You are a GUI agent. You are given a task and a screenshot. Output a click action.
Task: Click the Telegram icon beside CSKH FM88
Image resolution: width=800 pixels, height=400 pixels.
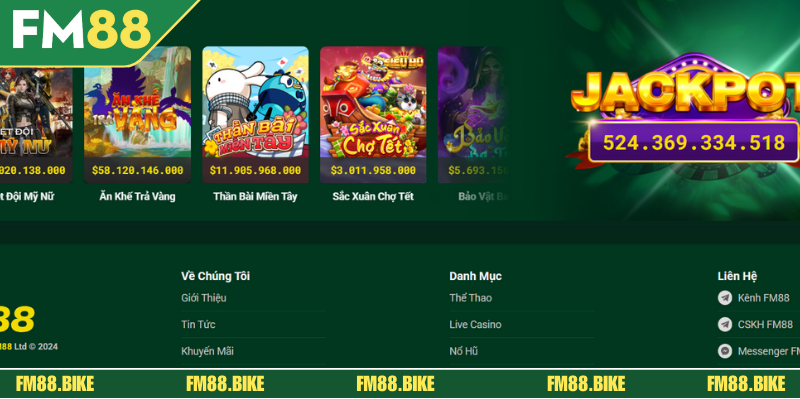(x=724, y=324)
